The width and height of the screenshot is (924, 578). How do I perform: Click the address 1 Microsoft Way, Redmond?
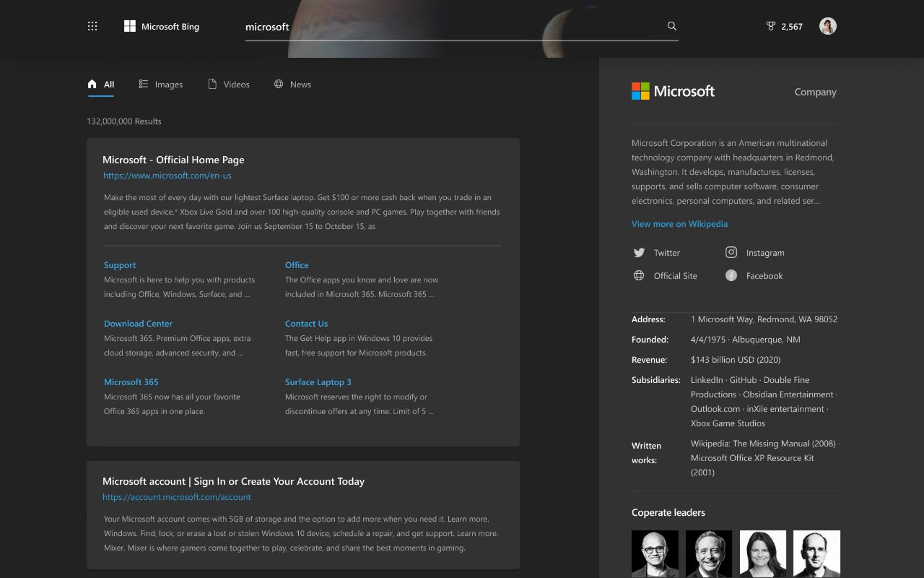pos(764,319)
